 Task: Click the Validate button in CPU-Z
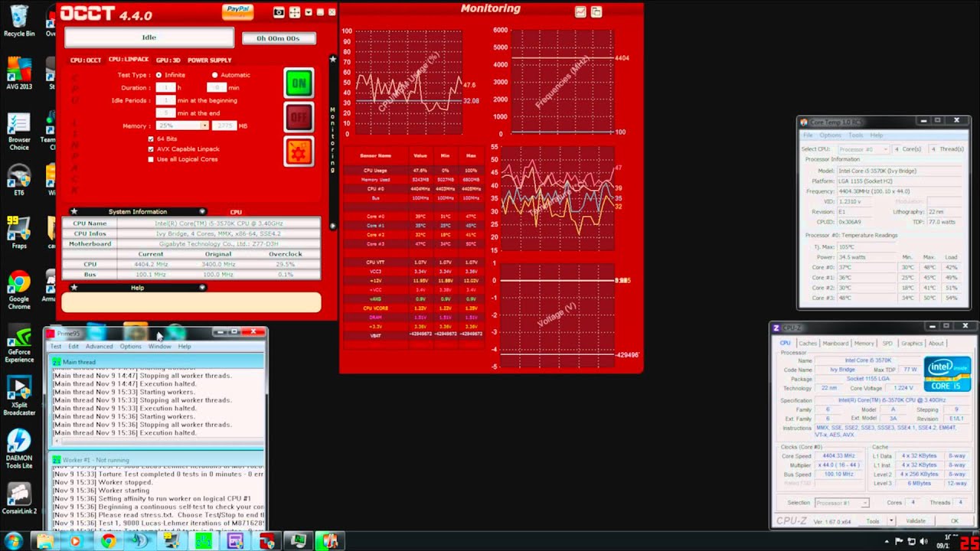click(916, 521)
